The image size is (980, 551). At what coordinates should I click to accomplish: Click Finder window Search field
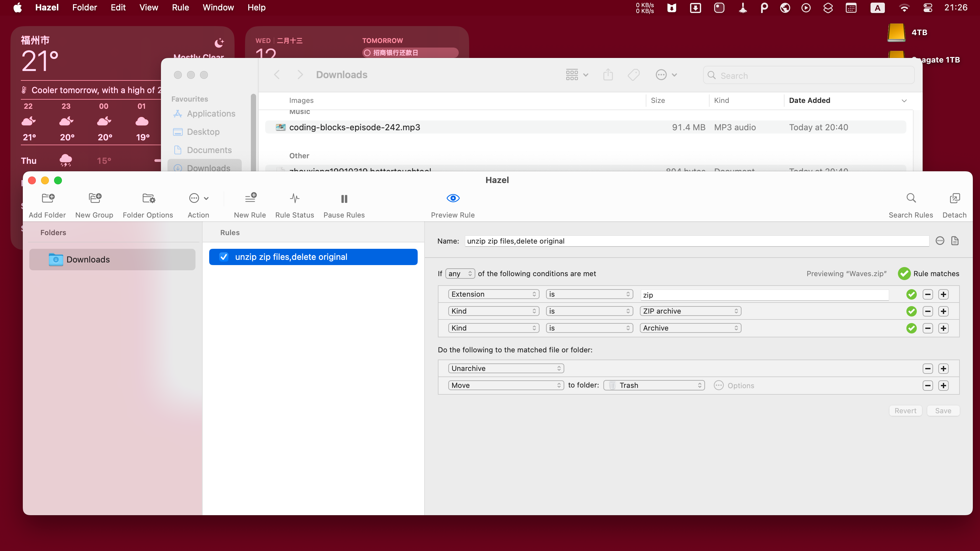(809, 75)
